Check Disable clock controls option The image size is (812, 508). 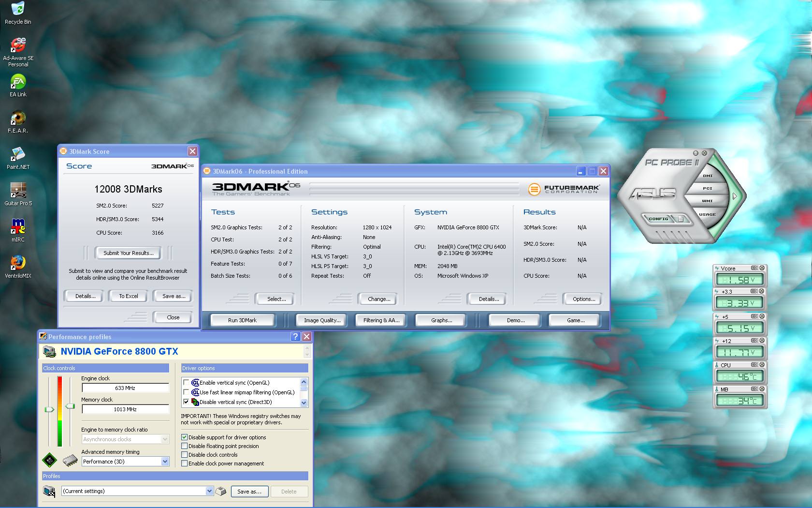pyautogui.click(x=184, y=455)
